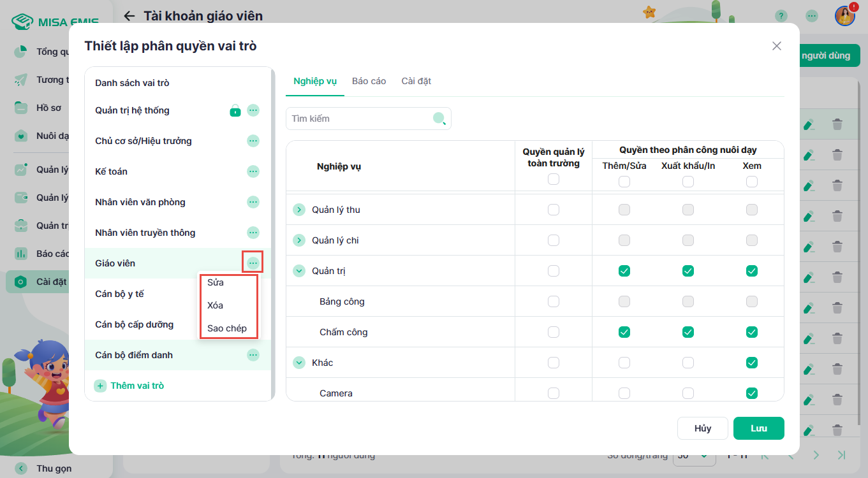Toggle the Xem checkbox for Camera
868x478 pixels.
[x=752, y=393]
